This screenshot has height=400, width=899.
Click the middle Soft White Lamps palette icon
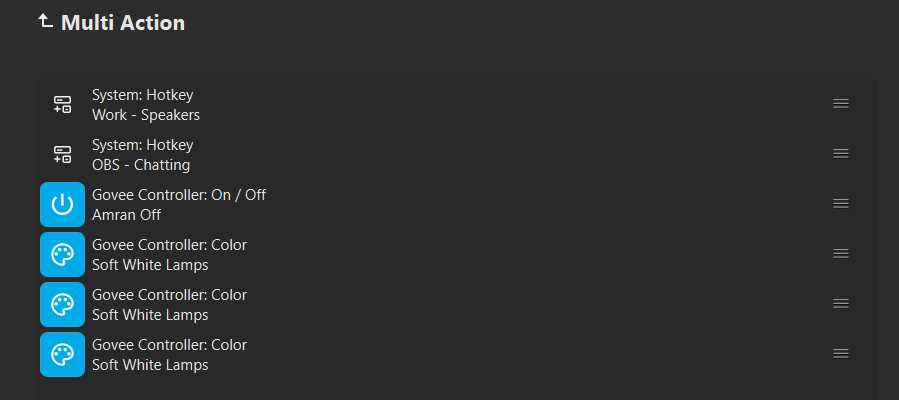point(62,304)
